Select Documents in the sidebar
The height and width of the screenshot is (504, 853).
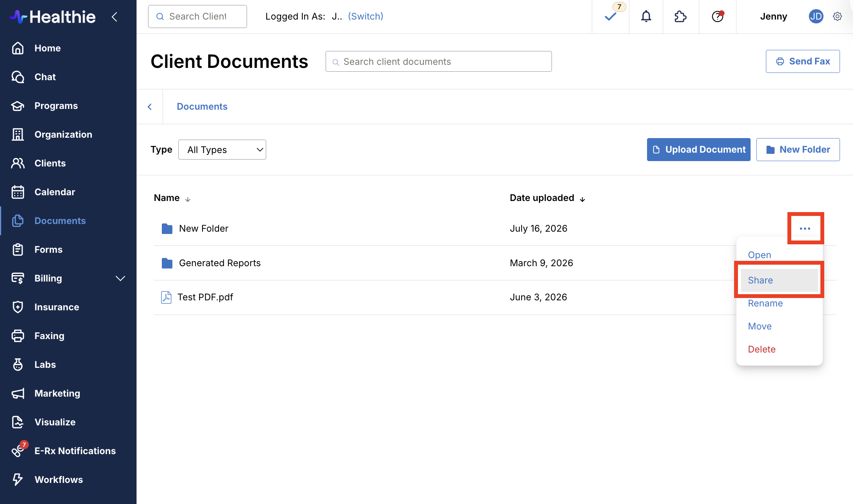[x=60, y=221]
